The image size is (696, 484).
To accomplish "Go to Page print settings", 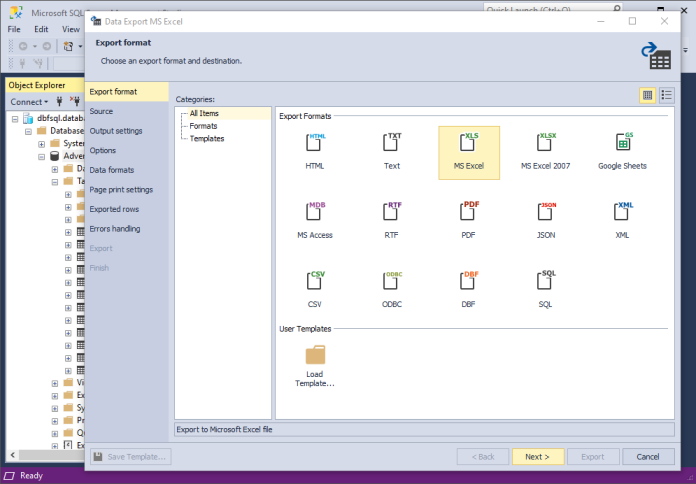I will click(x=127, y=190).
